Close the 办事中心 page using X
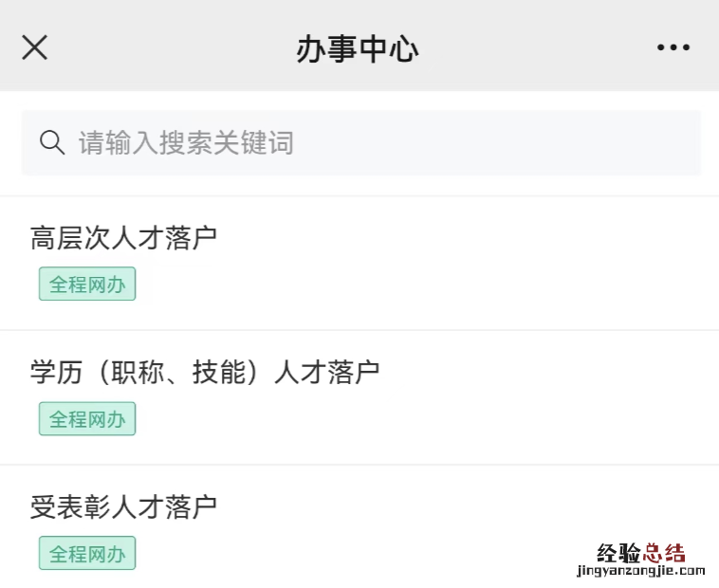The width and height of the screenshot is (719, 588). tap(35, 47)
